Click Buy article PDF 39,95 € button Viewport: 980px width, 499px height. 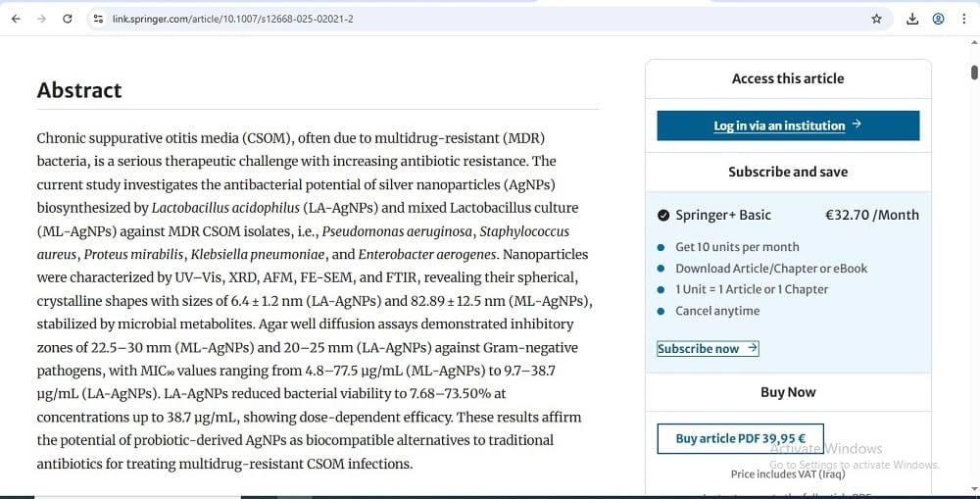click(741, 438)
